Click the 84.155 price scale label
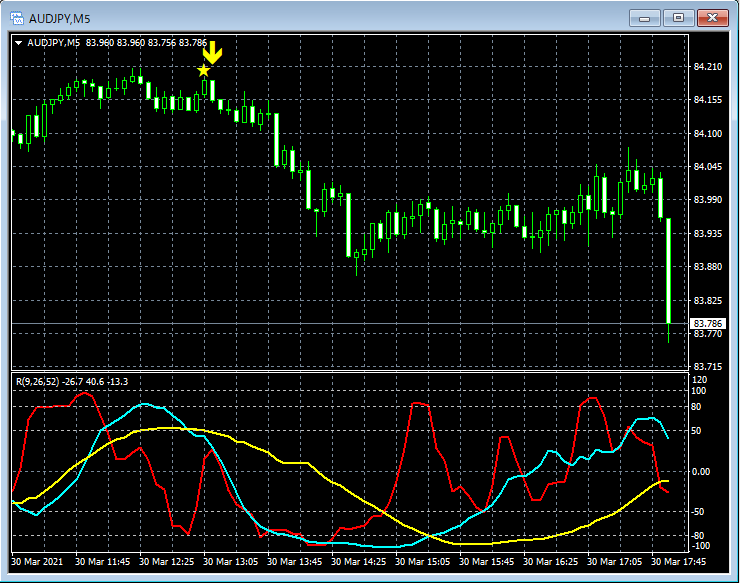 [708, 100]
